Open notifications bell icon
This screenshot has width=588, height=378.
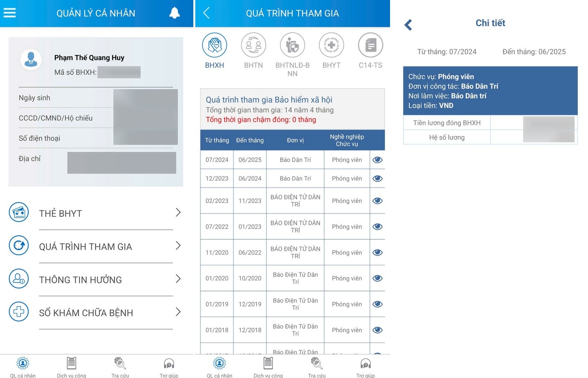click(175, 13)
